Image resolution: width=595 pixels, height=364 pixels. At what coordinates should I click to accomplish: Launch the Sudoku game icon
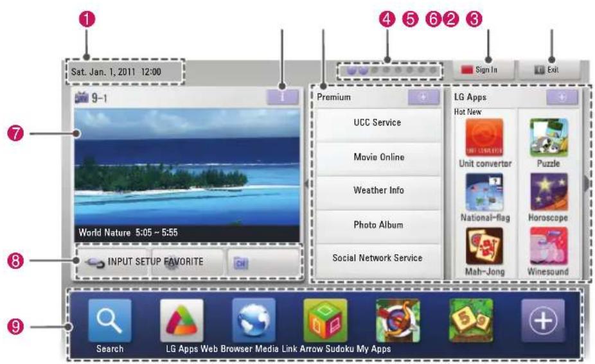471,320
